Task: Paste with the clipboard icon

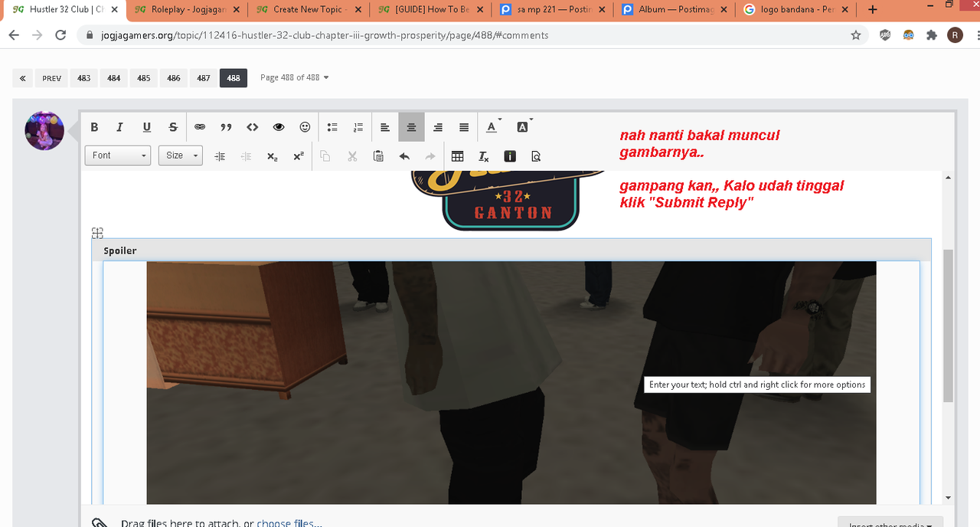Action: click(x=378, y=156)
